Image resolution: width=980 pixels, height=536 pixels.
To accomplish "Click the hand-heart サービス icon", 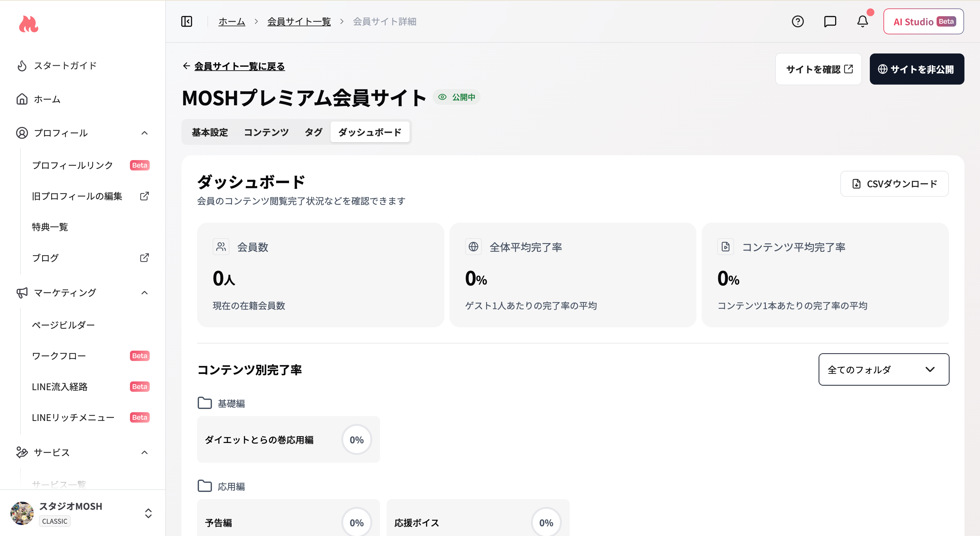I will [22, 452].
